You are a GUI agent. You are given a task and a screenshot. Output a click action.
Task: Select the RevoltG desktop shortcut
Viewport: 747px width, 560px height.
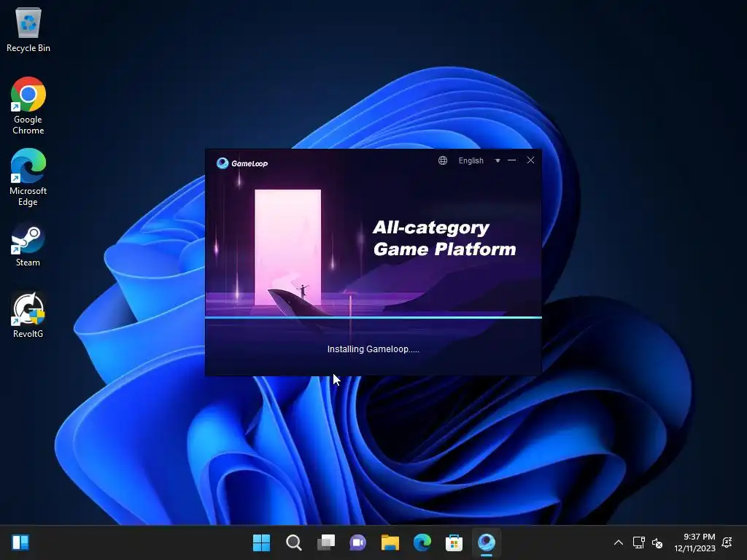pos(28,316)
